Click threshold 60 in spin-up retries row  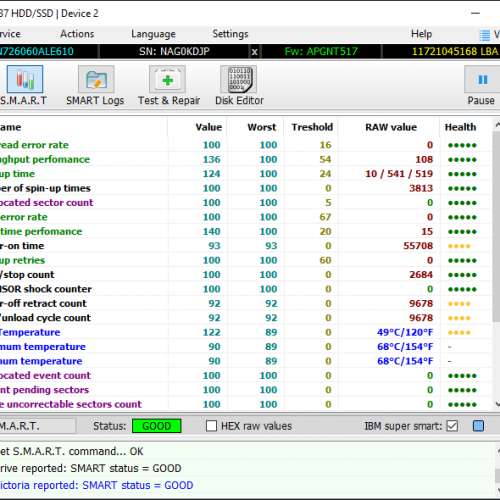click(x=325, y=260)
